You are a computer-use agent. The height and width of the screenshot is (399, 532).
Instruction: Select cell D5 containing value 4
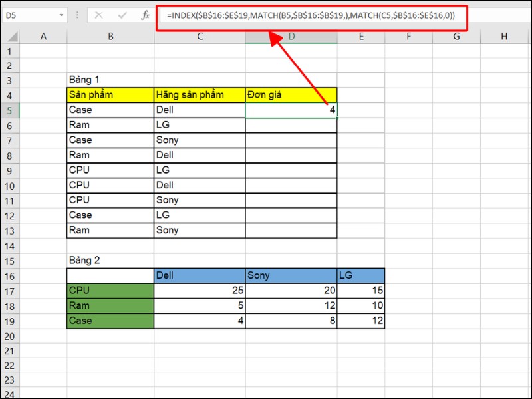coord(291,110)
